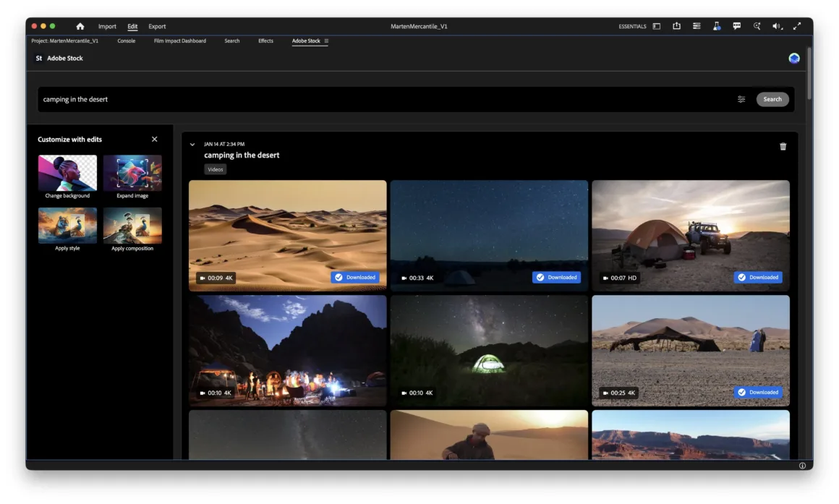Click the Creative Cloud sync icon below the tabs

(793, 58)
